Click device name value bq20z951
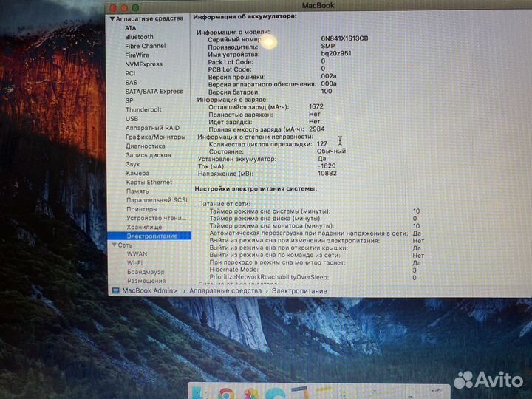Screen dimensions: 532x399 [x=336, y=54]
